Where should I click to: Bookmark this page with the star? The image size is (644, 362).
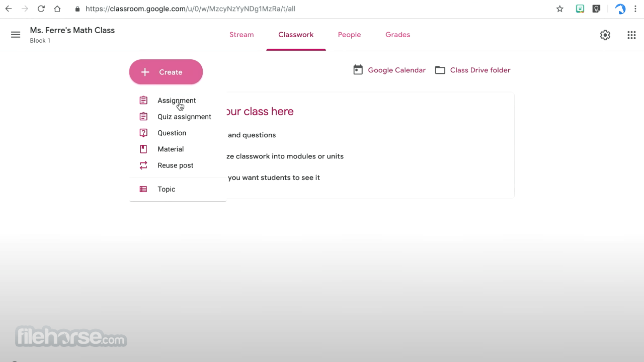point(560,9)
